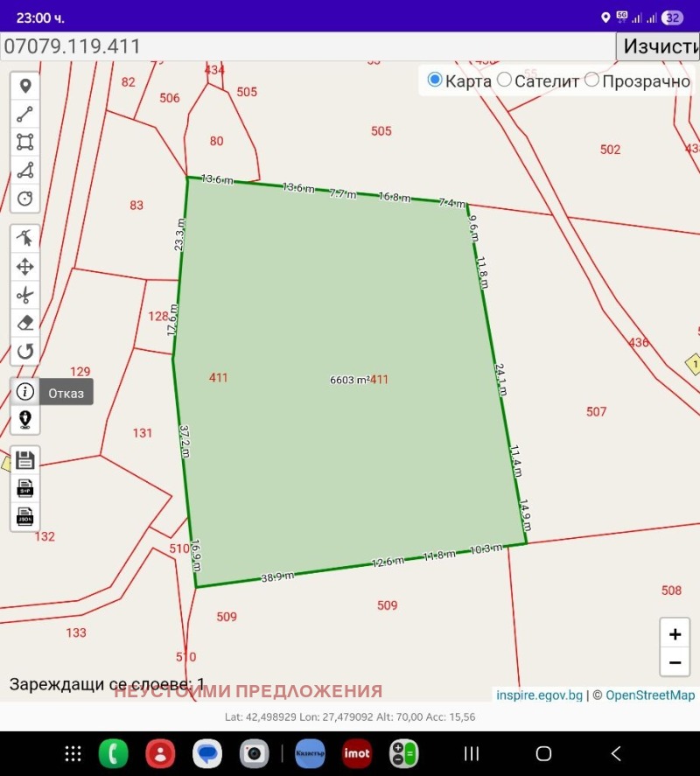The width and height of the screenshot is (700, 776).
Task: Open the area path tool
Action: click(24, 170)
